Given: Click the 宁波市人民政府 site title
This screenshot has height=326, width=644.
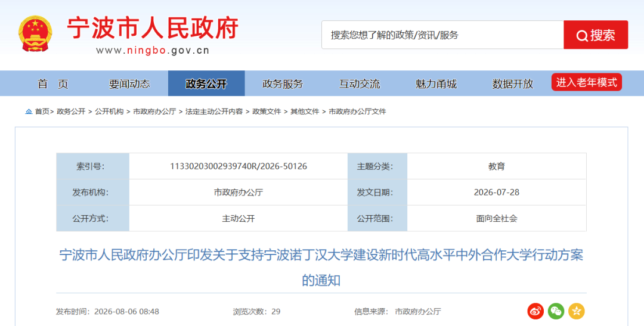Looking at the screenshot, I should tap(153, 29).
